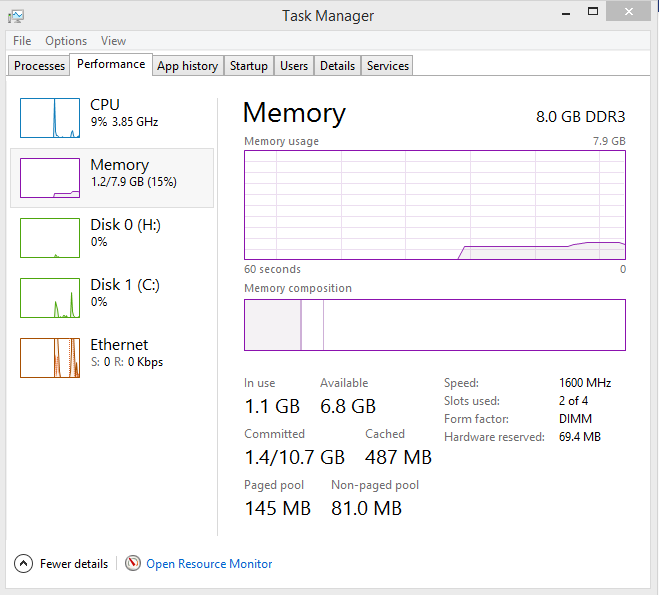Click the Resource Monitor gauge icon
This screenshot has width=659, height=595.
[133, 563]
